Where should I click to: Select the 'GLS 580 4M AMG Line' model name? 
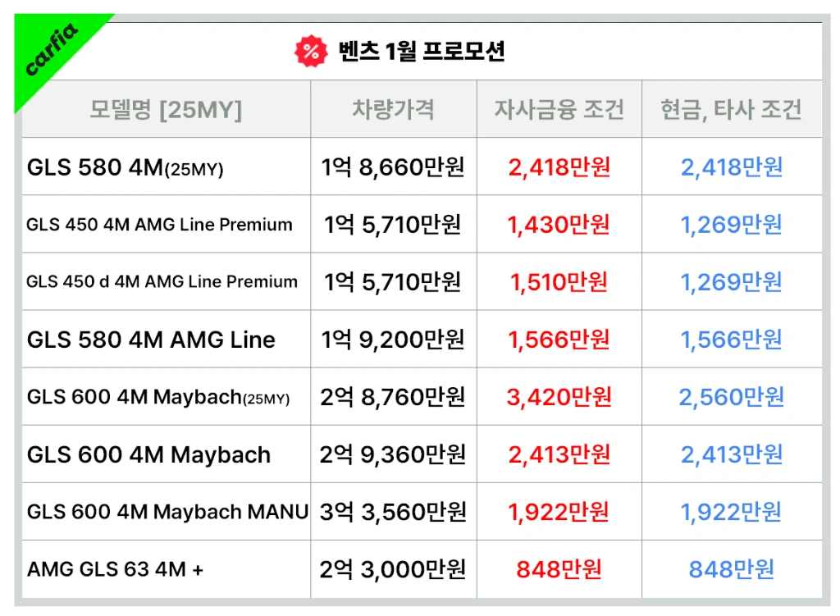click(151, 340)
